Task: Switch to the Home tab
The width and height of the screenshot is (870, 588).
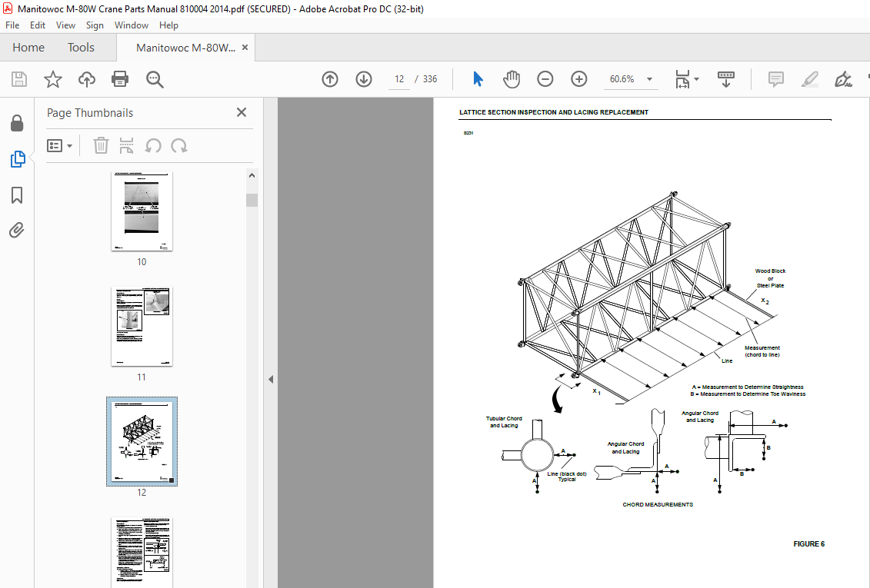Action: click(x=28, y=48)
